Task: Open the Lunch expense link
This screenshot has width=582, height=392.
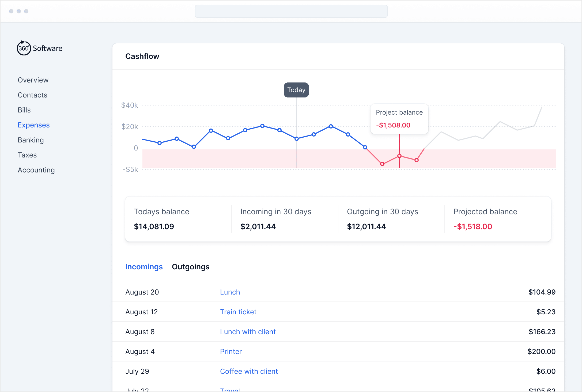Action: [230, 292]
